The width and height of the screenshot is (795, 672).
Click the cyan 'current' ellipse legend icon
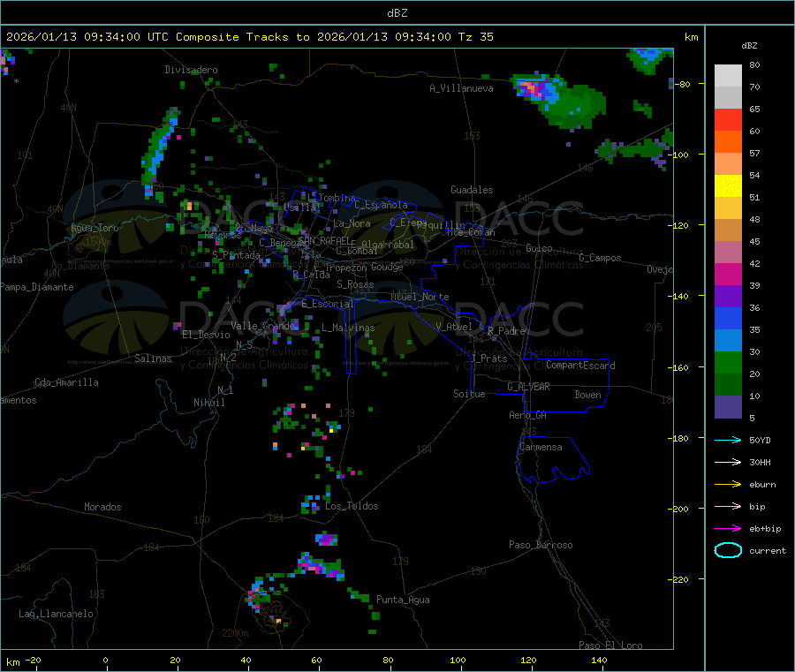(x=728, y=550)
